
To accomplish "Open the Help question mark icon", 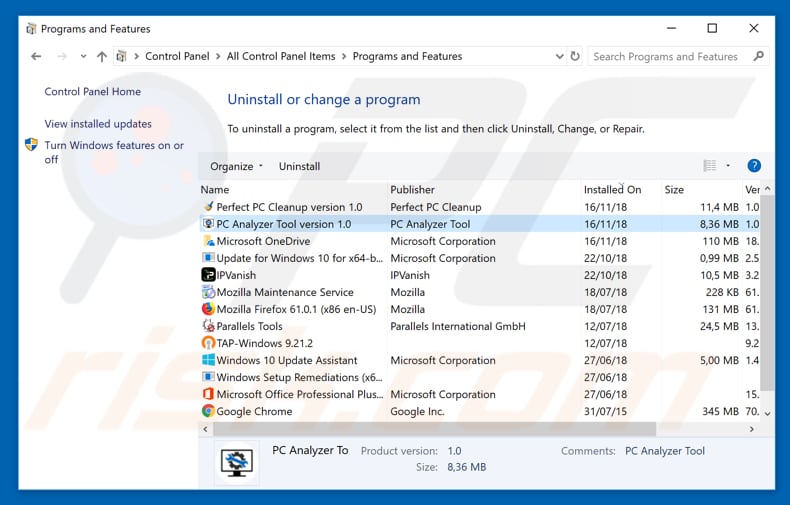I will point(754,166).
